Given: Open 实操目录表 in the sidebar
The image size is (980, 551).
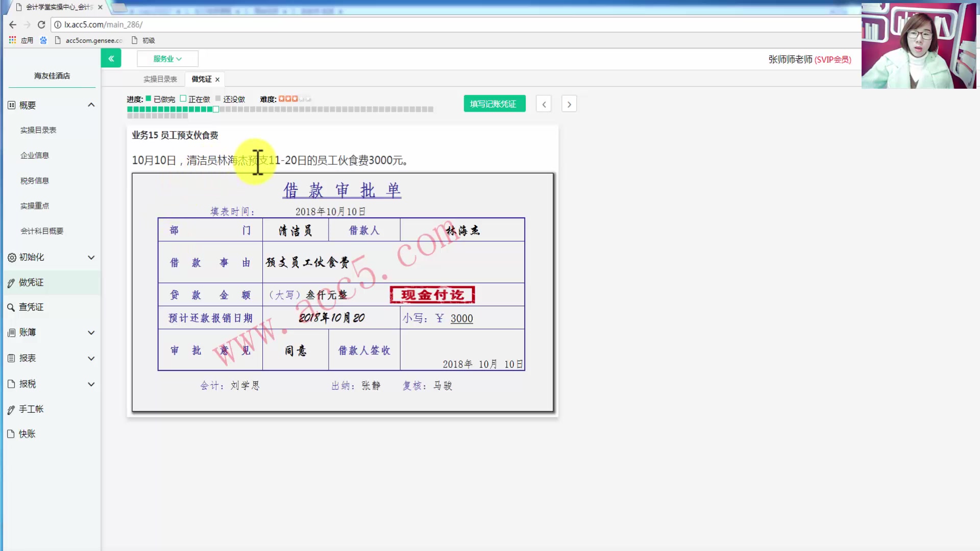Looking at the screenshot, I should (x=38, y=130).
